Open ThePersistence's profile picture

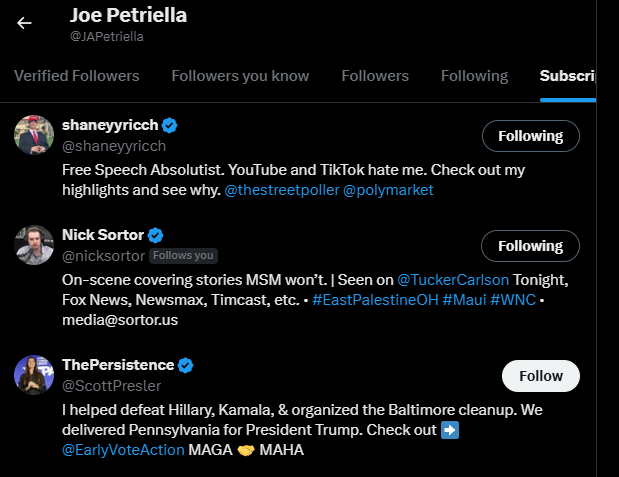[x=34, y=374]
